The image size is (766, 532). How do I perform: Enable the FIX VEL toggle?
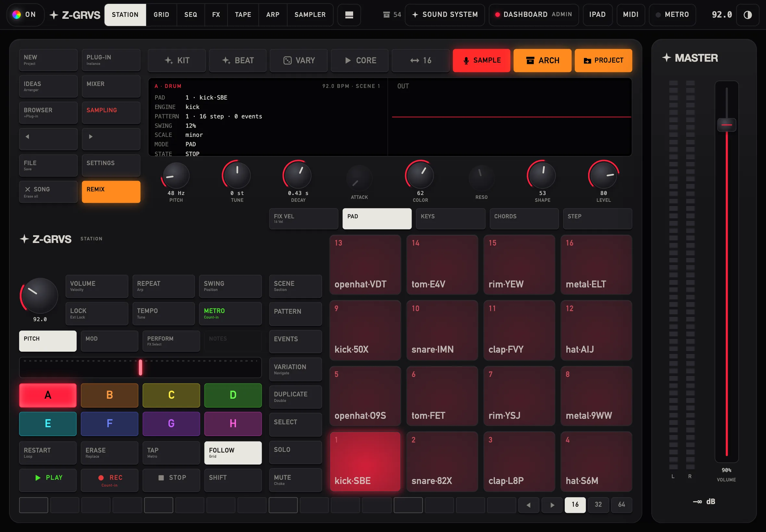pyautogui.click(x=303, y=219)
